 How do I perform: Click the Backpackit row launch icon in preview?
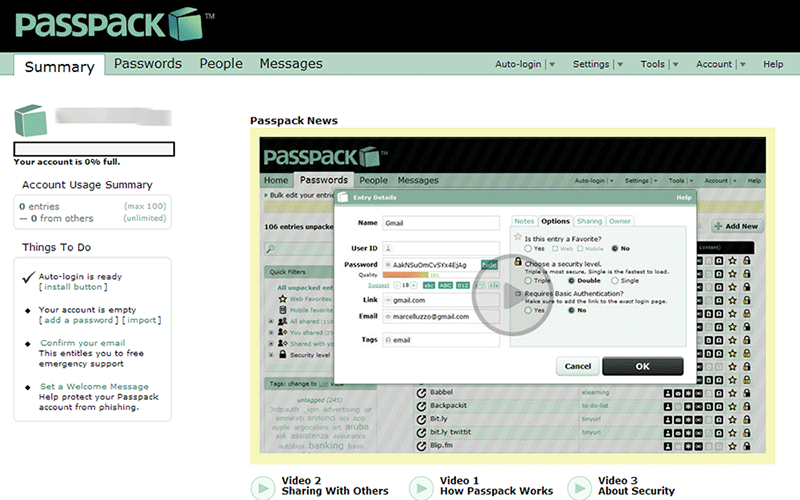421,406
